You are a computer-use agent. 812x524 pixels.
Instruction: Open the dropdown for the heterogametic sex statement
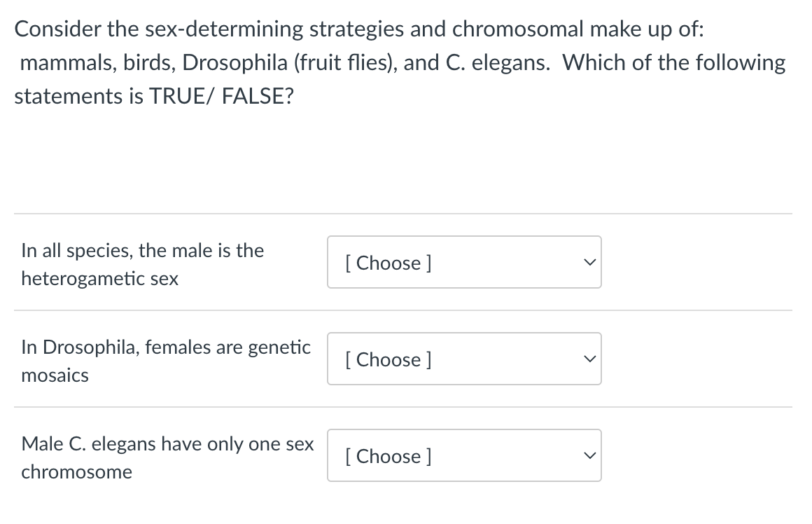click(463, 262)
